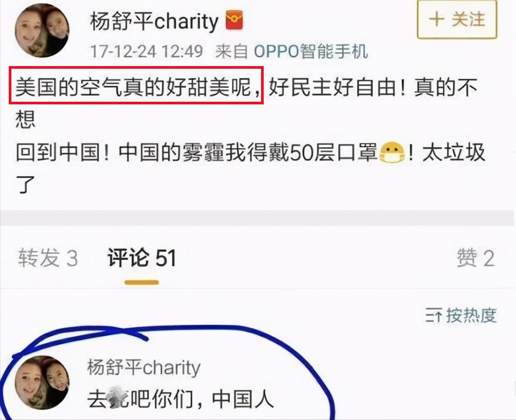This screenshot has height=420, width=516.
Task: Click the post timestamp 17-12-24 12:49
Action: tap(146, 51)
